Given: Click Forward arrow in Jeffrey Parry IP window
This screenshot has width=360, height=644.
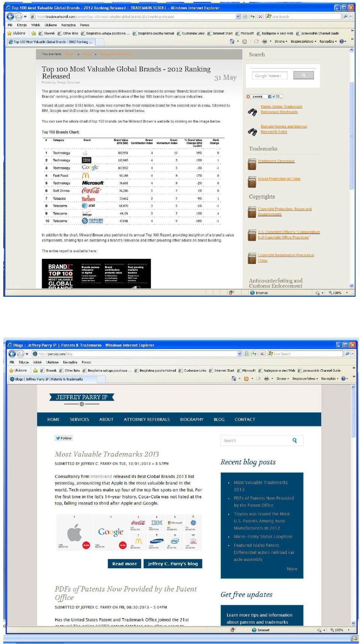Looking at the screenshot, I should tap(20, 354).
